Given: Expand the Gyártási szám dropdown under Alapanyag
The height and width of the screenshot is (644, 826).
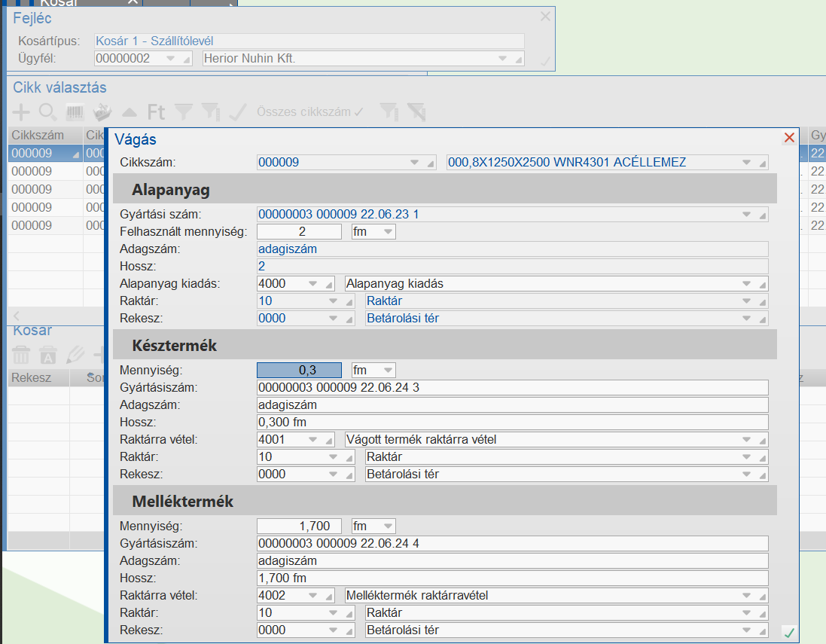Looking at the screenshot, I should (x=747, y=215).
